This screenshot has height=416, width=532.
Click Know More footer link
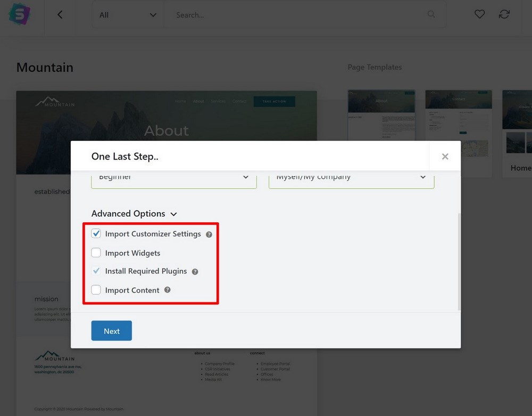(x=270, y=380)
